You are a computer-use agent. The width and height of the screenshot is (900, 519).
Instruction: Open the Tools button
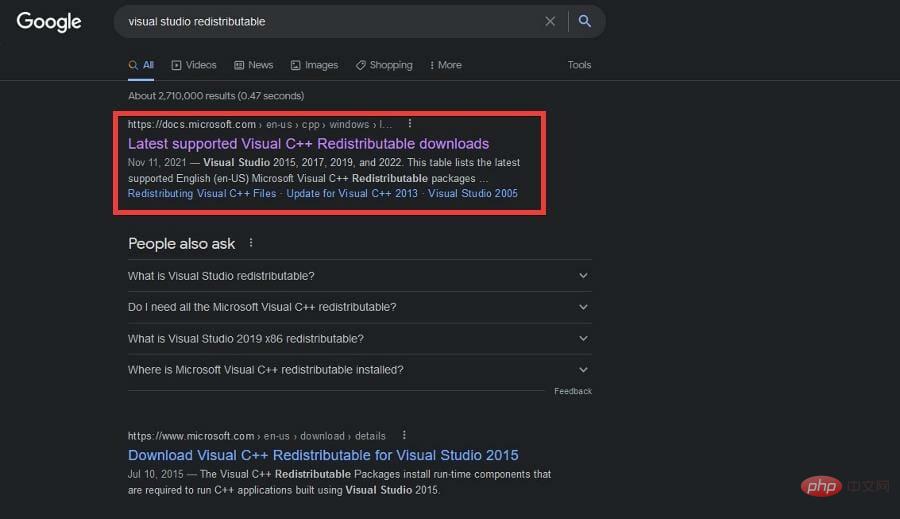click(579, 65)
